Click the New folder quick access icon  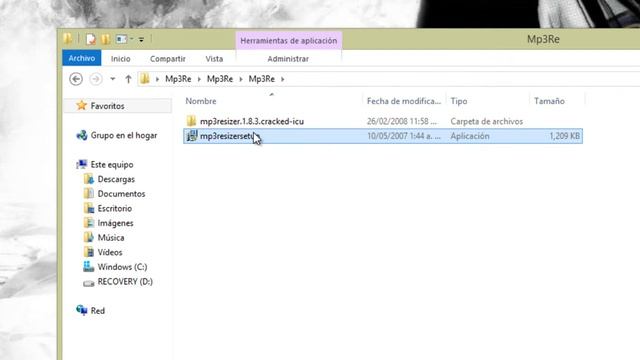[x=106, y=39]
